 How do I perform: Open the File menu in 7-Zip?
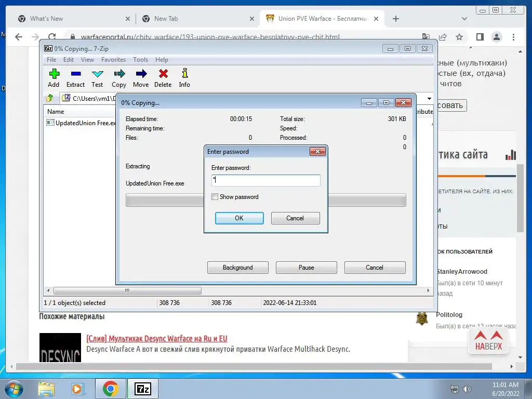pos(51,60)
